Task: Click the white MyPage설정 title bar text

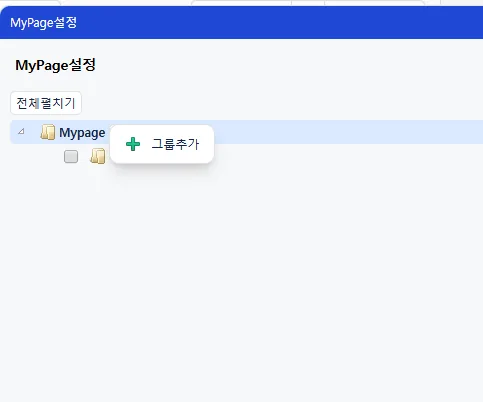Action: (43, 23)
